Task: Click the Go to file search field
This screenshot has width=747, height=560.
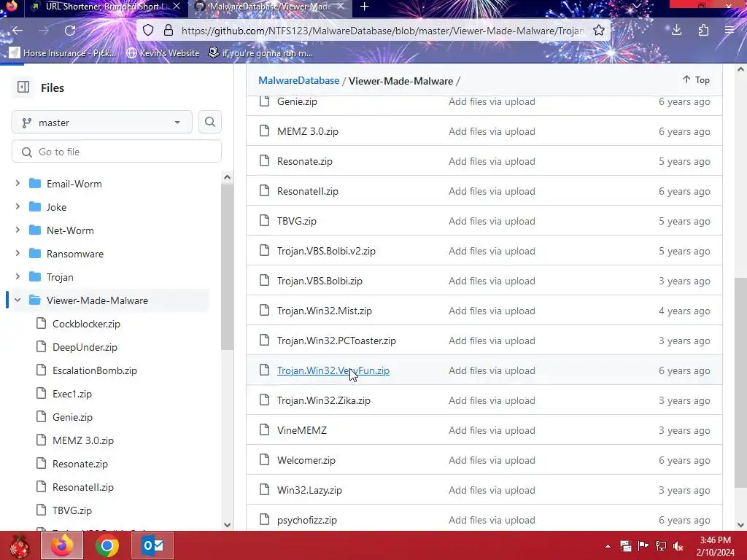Action: point(117,152)
